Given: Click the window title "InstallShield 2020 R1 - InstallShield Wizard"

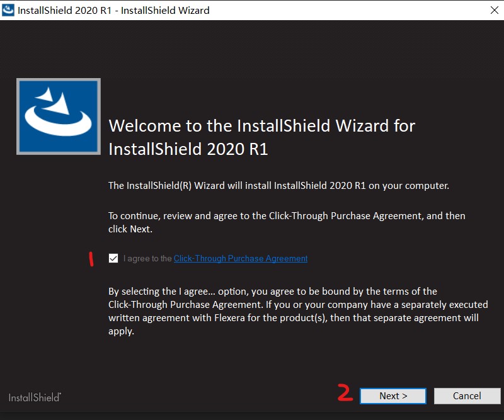Looking at the screenshot, I should click(x=113, y=10).
